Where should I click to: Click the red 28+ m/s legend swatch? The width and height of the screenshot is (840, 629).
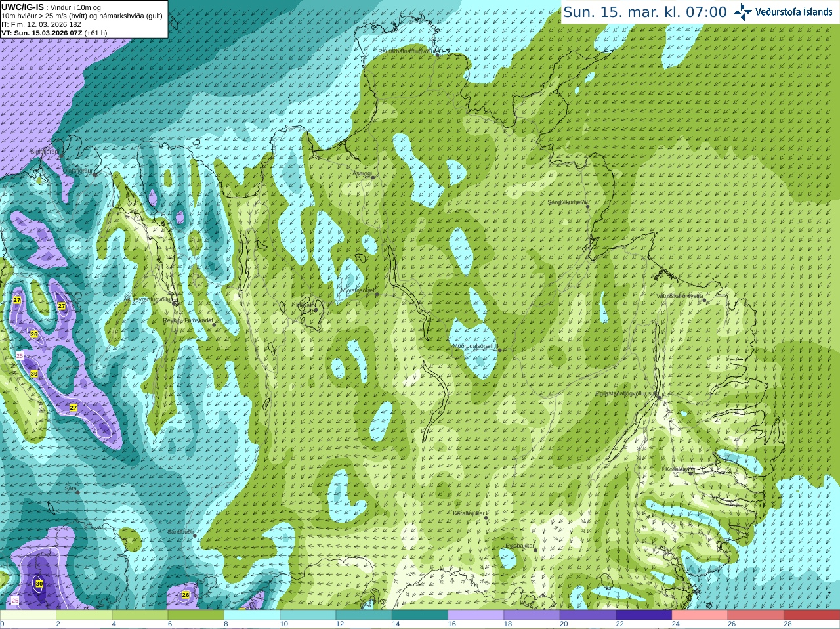(x=812, y=615)
